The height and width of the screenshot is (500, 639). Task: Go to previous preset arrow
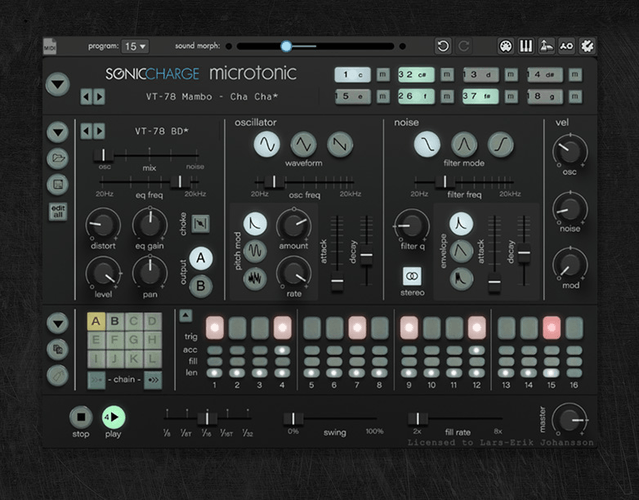(x=86, y=97)
